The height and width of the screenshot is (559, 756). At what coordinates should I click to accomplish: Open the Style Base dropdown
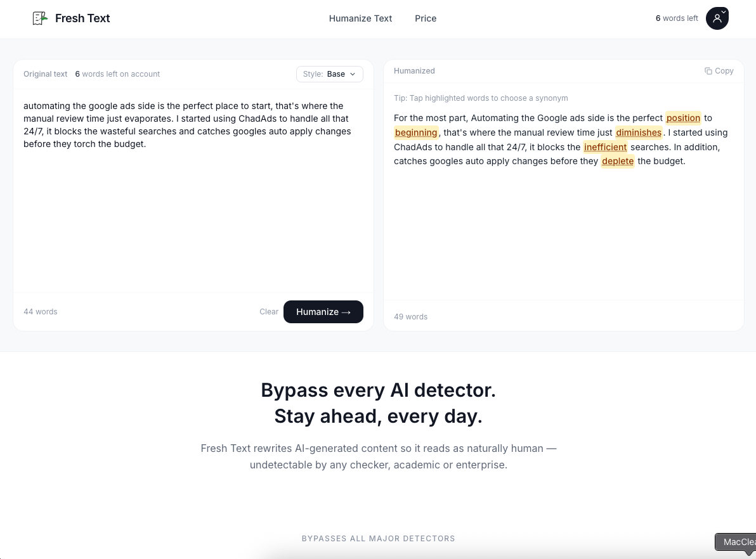tap(330, 74)
